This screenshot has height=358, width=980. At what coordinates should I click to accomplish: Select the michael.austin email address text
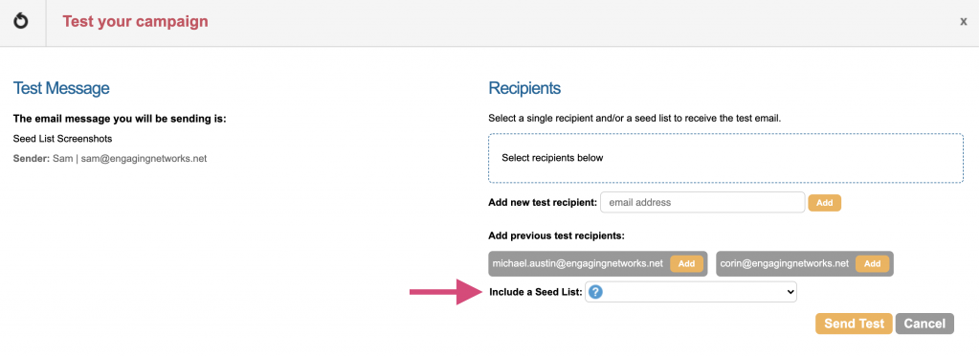pos(577,263)
